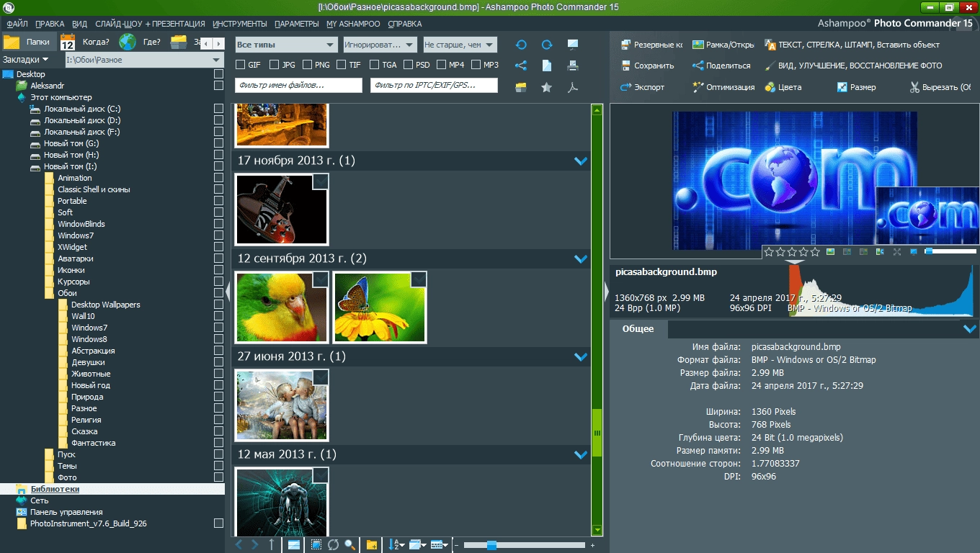980x553 pixels.
Task: Click the 'Экспорт' button
Action: 643,87
